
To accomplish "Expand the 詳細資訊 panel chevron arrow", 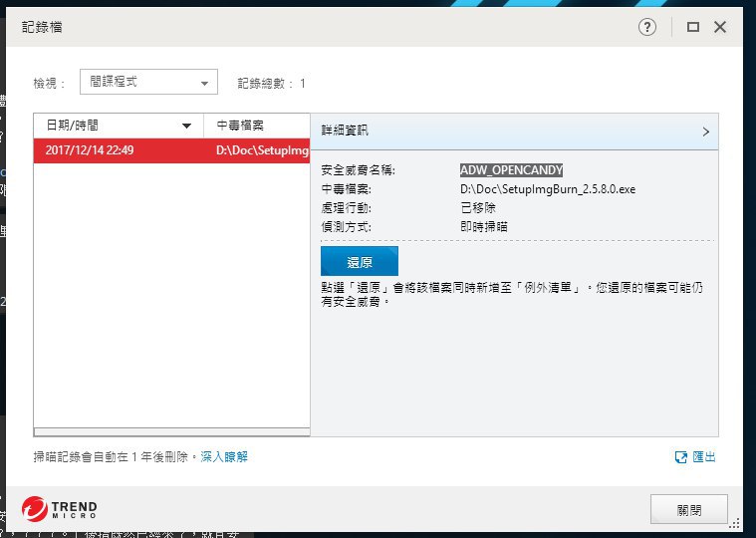I will pyautogui.click(x=705, y=132).
